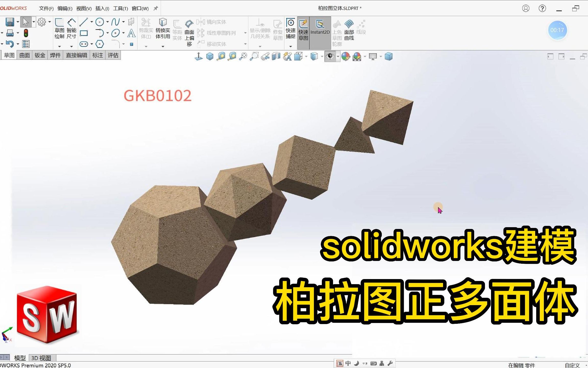This screenshot has height=368, width=588.
Task: Click the Previous View icon
Action: (265, 56)
